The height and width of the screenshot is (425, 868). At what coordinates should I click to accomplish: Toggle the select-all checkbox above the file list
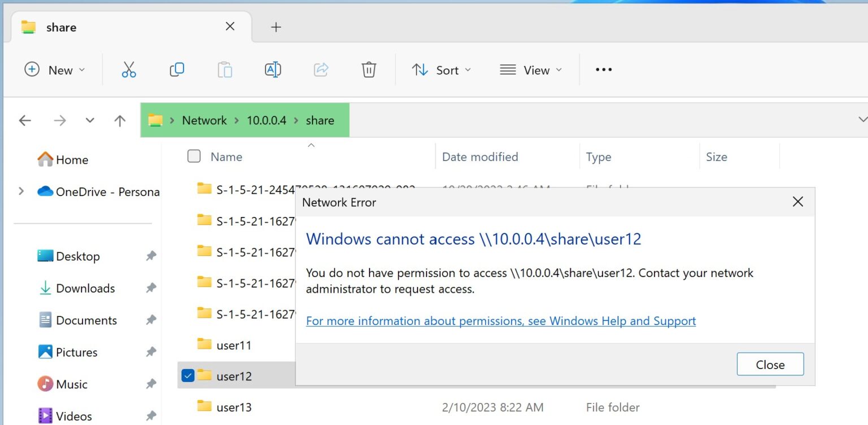pos(194,156)
